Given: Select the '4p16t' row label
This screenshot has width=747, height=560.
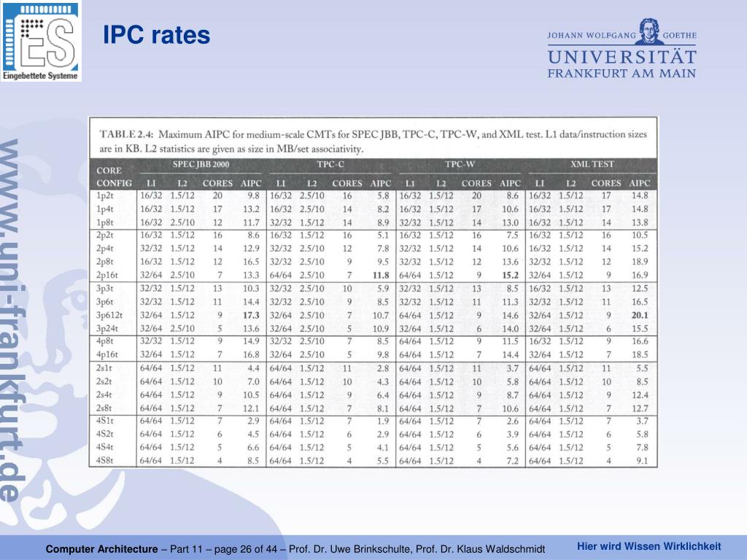Looking at the screenshot, I should (107, 355).
